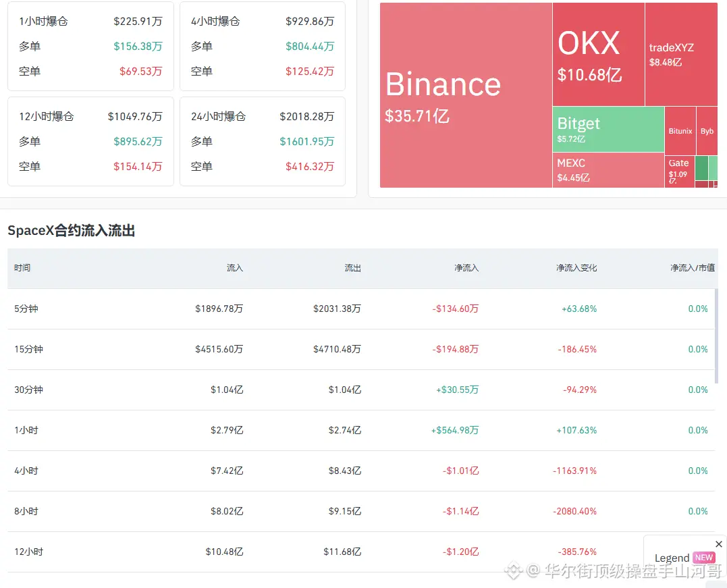This screenshot has height=588, width=727.
Task: Click the 15分钟 row label
Action: [28, 349]
